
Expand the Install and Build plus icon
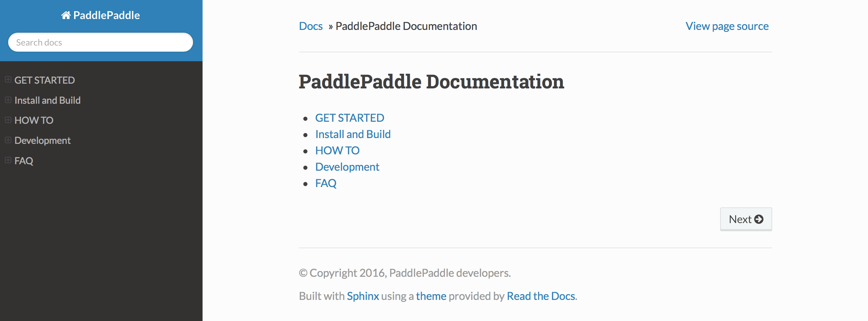tap(8, 100)
